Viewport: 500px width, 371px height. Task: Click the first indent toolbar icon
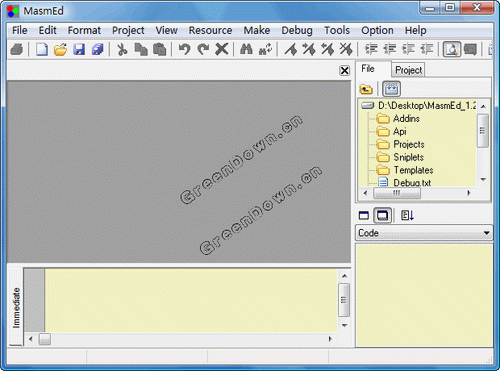[x=371, y=50]
